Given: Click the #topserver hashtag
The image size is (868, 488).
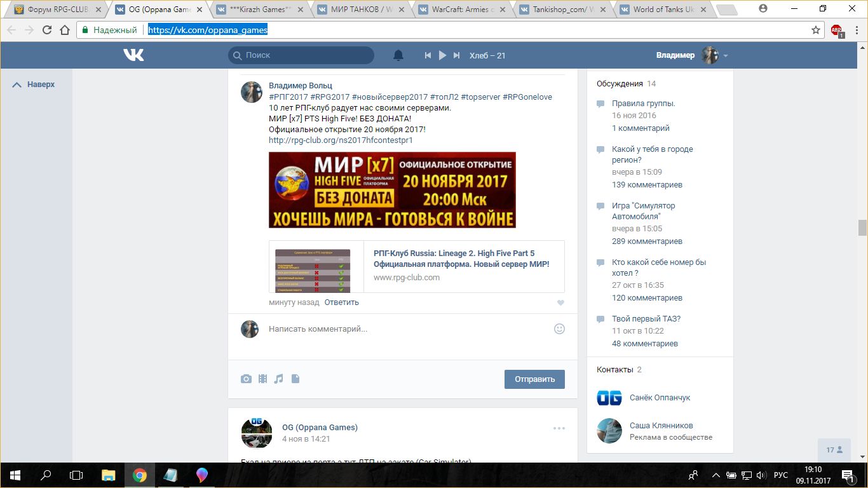Looking at the screenshot, I should [x=480, y=97].
